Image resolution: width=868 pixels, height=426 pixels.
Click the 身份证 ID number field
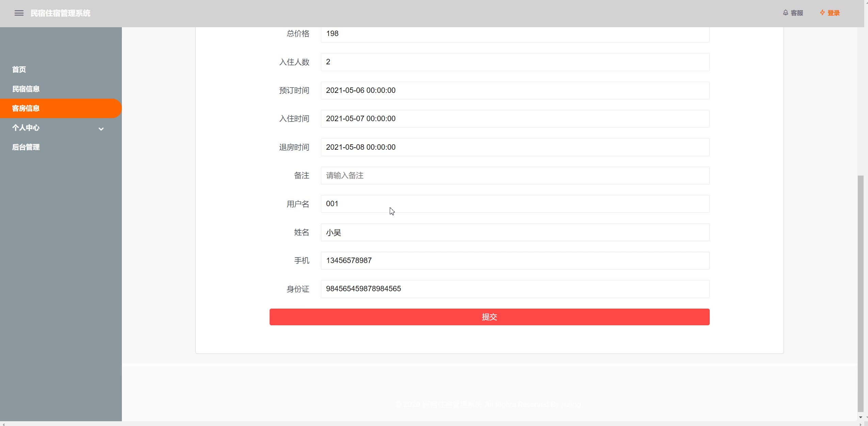[515, 289]
